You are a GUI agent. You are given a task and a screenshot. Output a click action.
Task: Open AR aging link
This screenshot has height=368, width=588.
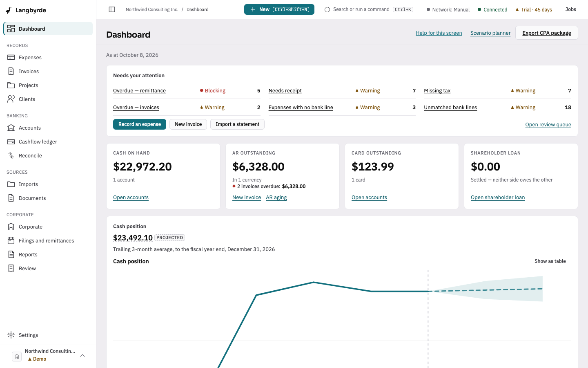[x=276, y=197]
